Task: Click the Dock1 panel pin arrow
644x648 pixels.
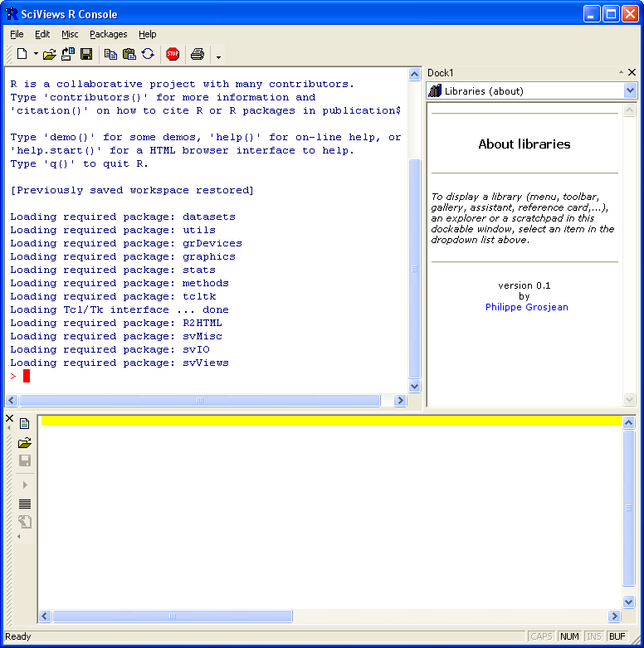Action: 621,72
